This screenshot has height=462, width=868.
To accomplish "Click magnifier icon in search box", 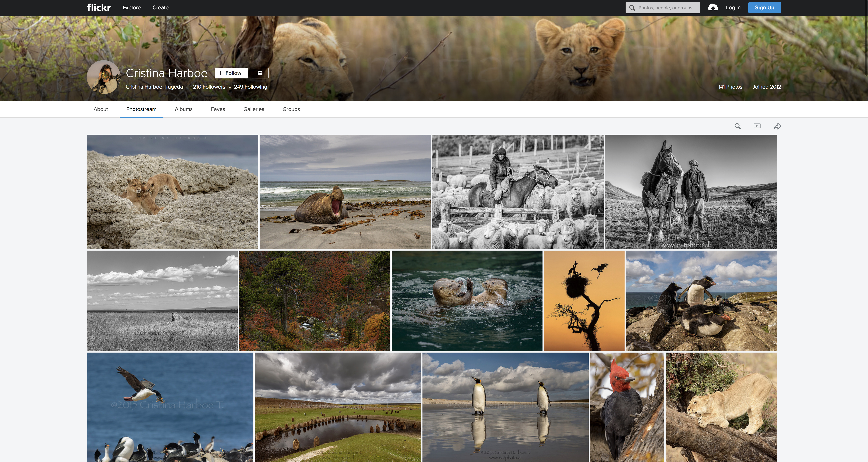I will [x=632, y=8].
